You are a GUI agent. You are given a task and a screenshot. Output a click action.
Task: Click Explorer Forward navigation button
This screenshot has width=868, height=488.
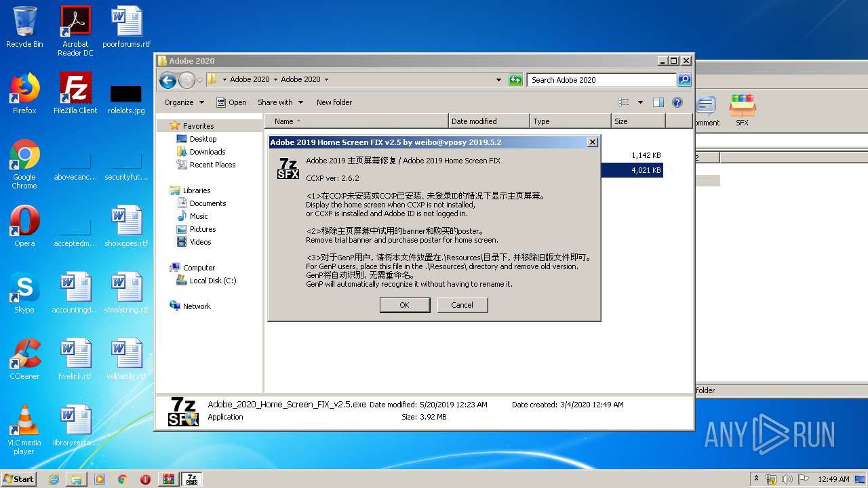[186, 80]
